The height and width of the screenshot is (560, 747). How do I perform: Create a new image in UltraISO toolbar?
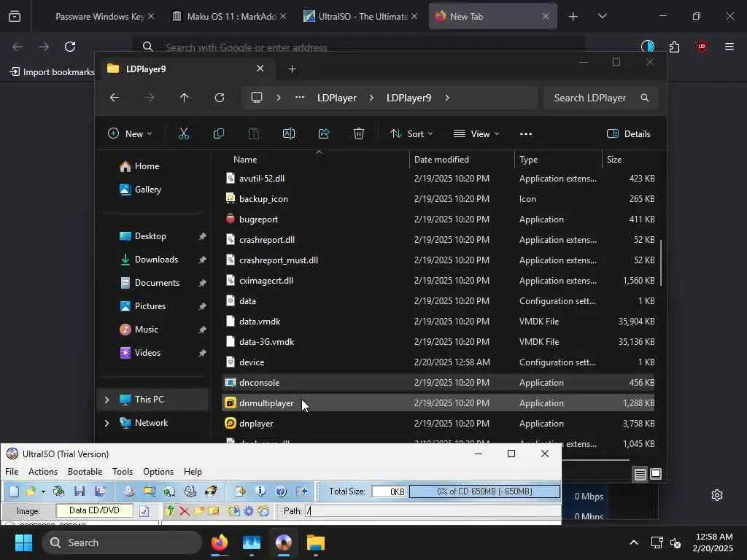[x=14, y=491]
